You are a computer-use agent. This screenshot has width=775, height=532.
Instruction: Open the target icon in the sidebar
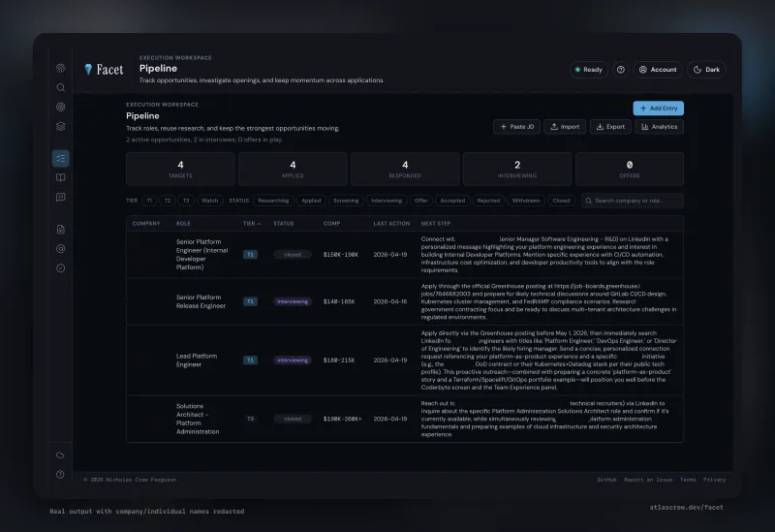point(60,107)
